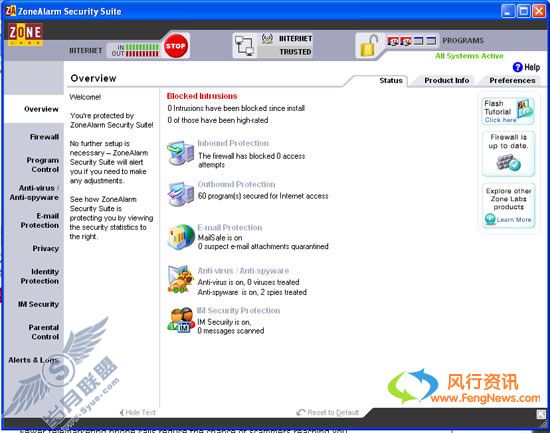Click '0 messages scanned' text
This screenshot has width=550, height=433.
pos(230,331)
